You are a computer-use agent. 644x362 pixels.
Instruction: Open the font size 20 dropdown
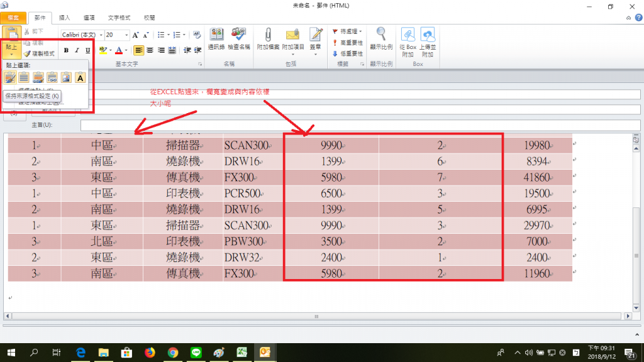coord(126,35)
